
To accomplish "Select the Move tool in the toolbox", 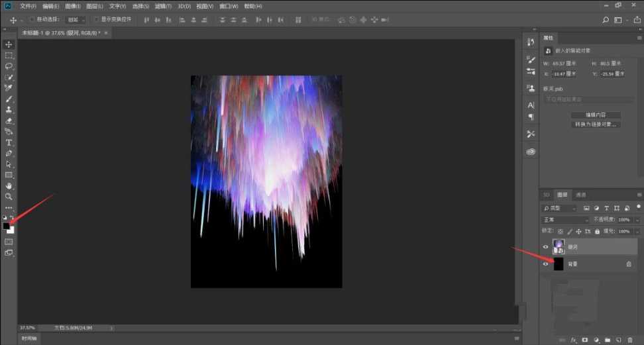I will 9,44.
